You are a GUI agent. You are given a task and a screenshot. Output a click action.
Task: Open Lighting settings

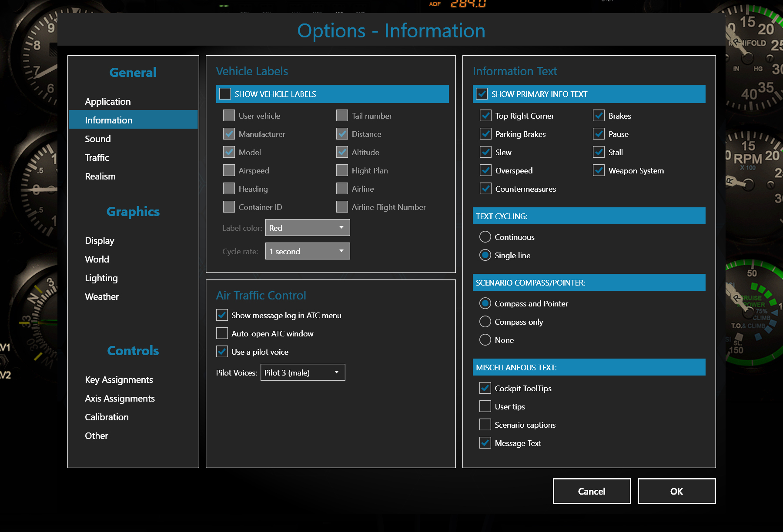coord(101,278)
